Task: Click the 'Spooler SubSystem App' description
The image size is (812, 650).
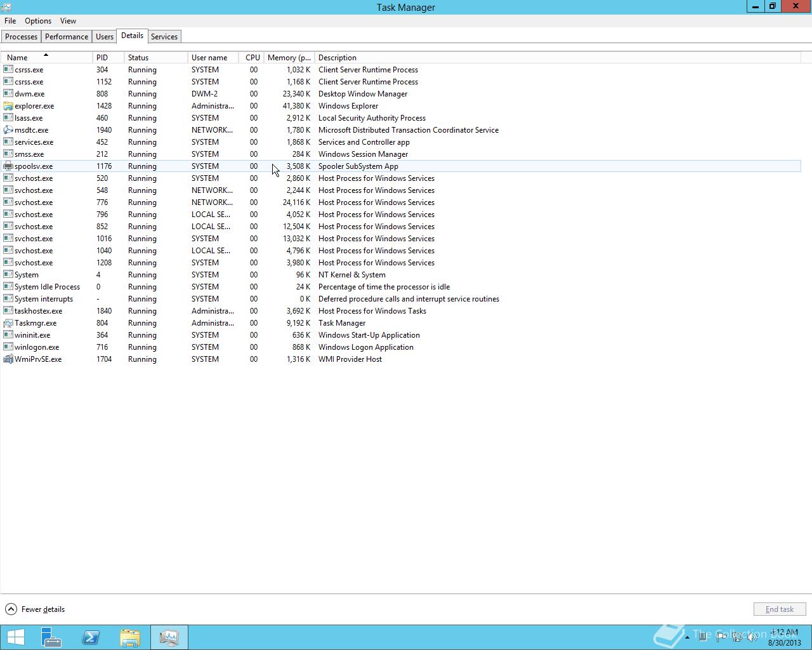Action: 358,166
